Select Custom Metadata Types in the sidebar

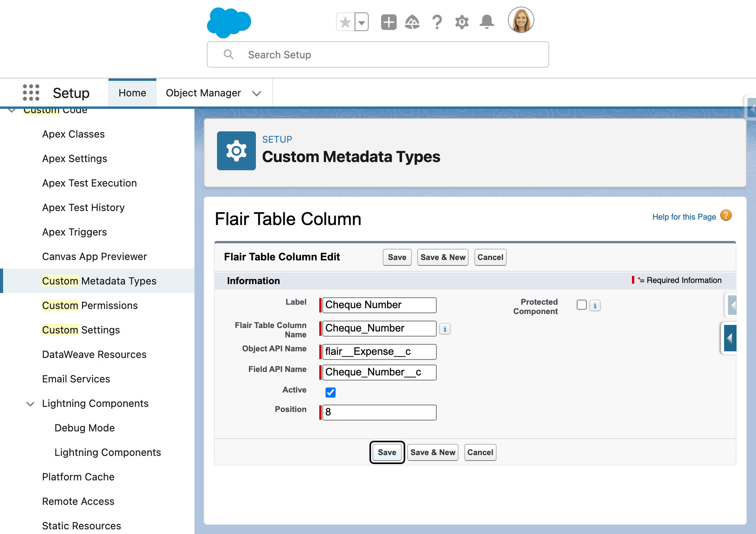tap(99, 281)
